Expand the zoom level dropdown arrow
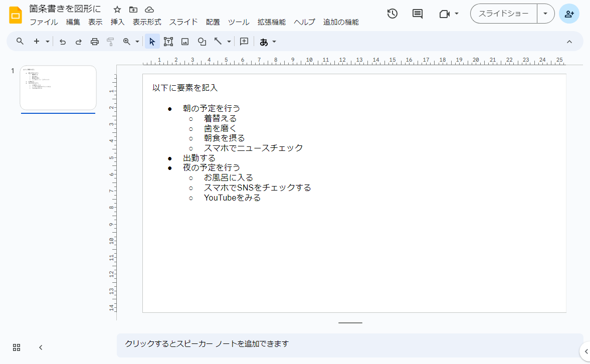This screenshot has width=590, height=364. click(137, 42)
